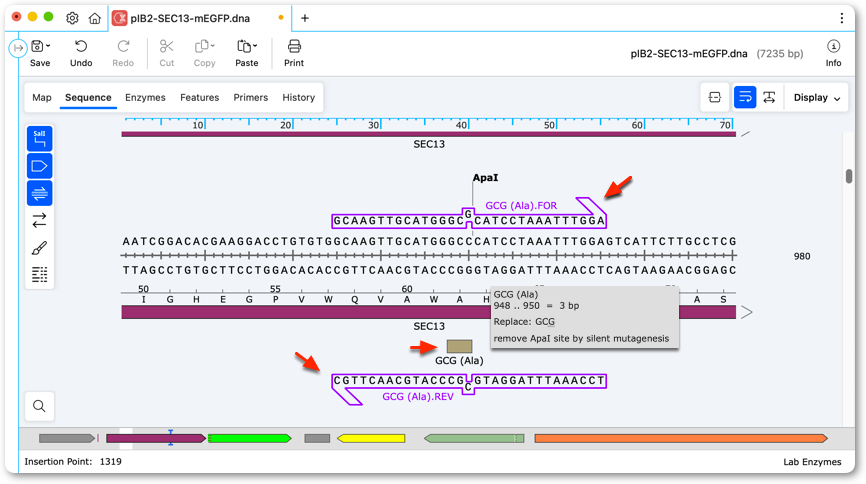Toggle enzyme sites display (SalI icon)
Screen dimensions: 866x484
click(40, 138)
